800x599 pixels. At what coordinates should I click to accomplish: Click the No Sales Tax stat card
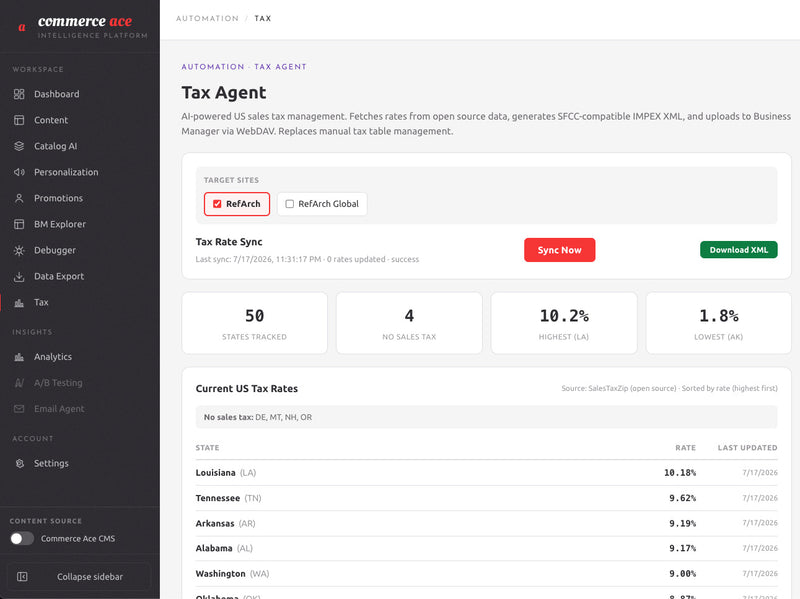[x=409, y=323]
